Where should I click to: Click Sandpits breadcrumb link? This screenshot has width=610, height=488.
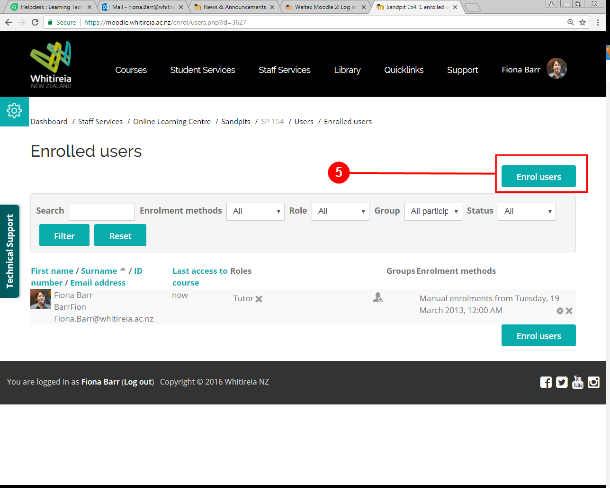236,121
